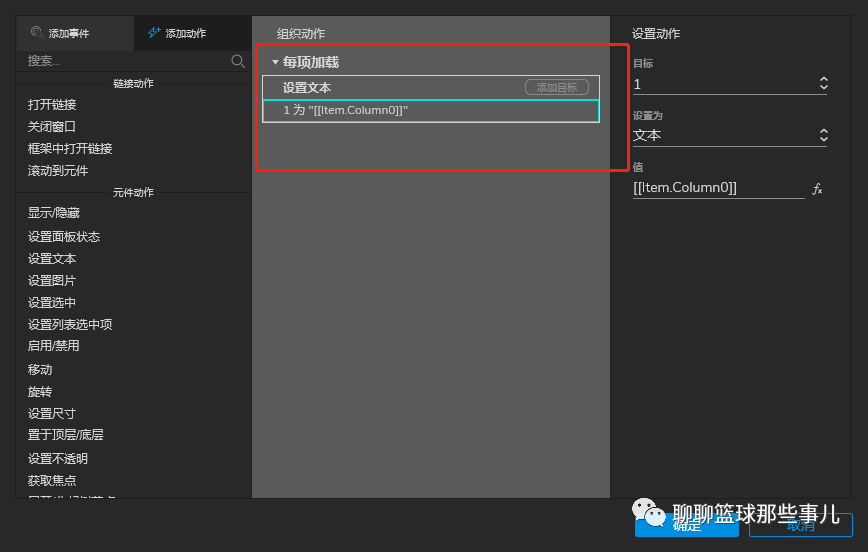868x552 pixels.
Task: Choose 关闭窗口 action
Action: (x=51, y=127)
